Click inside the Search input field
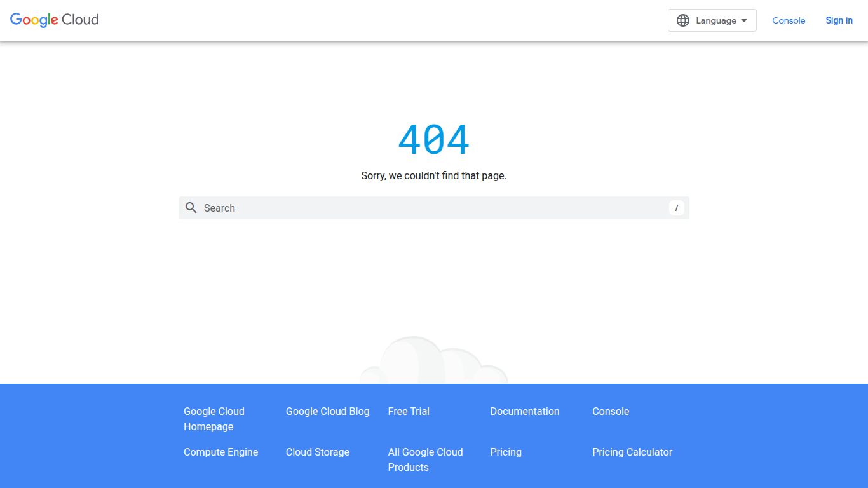 click(x=381, y=208)
